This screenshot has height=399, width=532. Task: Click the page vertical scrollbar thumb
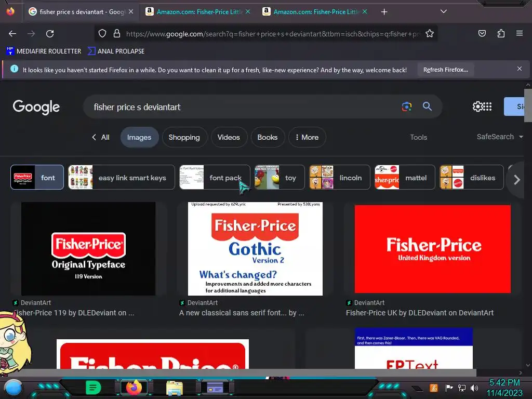tap(528, 105)
